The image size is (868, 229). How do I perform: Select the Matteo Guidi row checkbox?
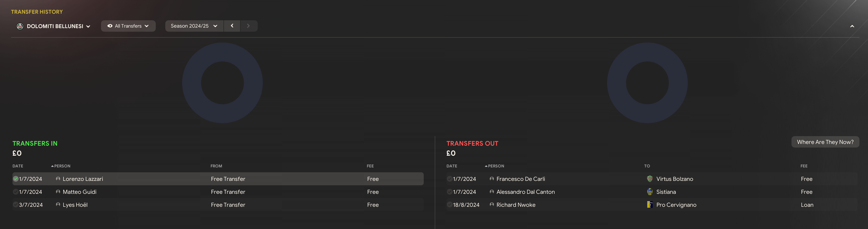pyautogui.click(x=15, y=192)
